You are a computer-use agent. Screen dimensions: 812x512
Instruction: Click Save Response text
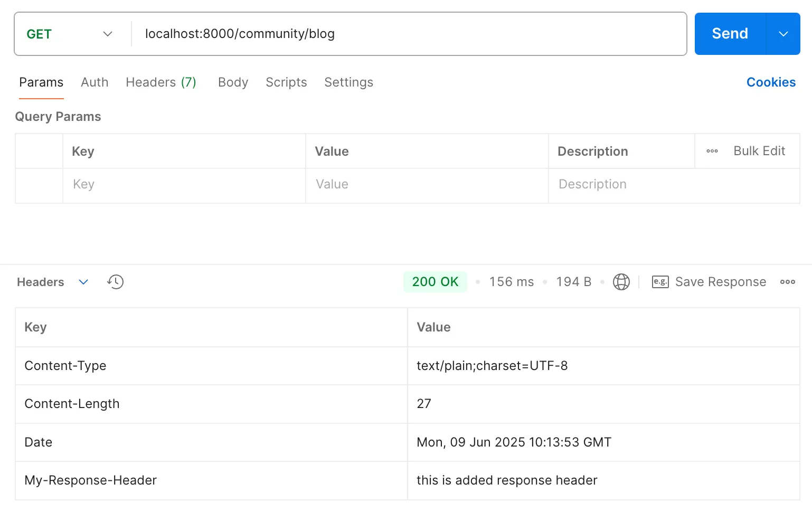tap(721, 282)
